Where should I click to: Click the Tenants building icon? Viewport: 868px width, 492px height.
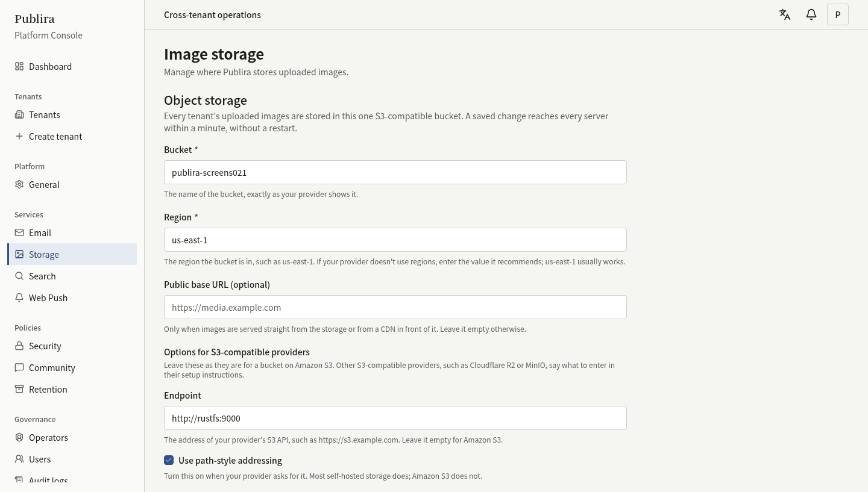[x=19, y=114]
